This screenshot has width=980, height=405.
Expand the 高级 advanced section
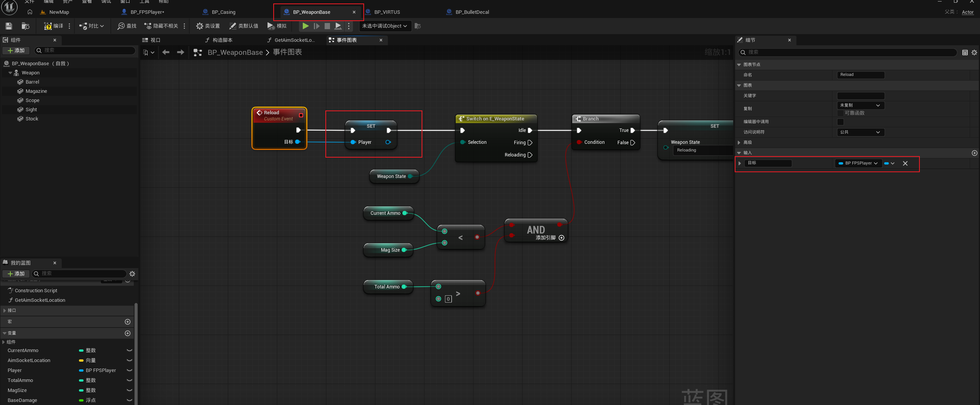click(x=739, y=143)
